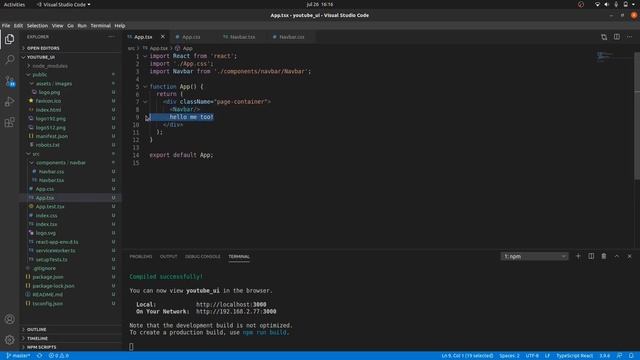
Task: Maximize the terminal panel size
Action: point(617,256)
